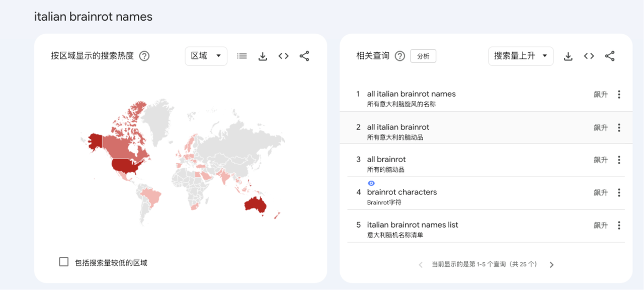The height and width of the screenshot is (290, 644).
Task: Open more options for italian brainrot names list
Action: pos(619,226)
